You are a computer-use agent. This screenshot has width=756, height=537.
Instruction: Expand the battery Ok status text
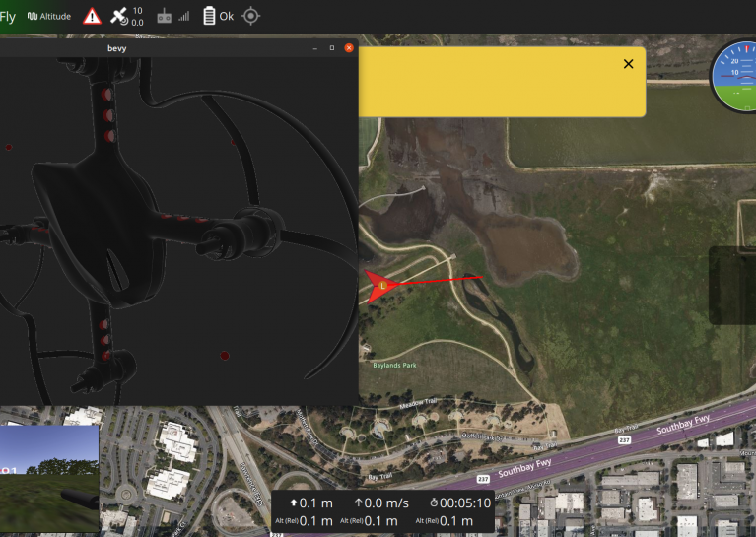(226, 16)
